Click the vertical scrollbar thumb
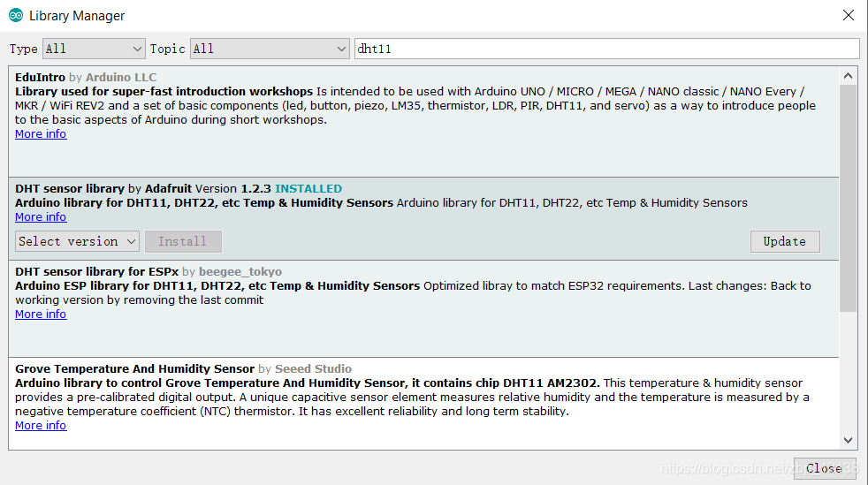 click(x=848, y=199)
